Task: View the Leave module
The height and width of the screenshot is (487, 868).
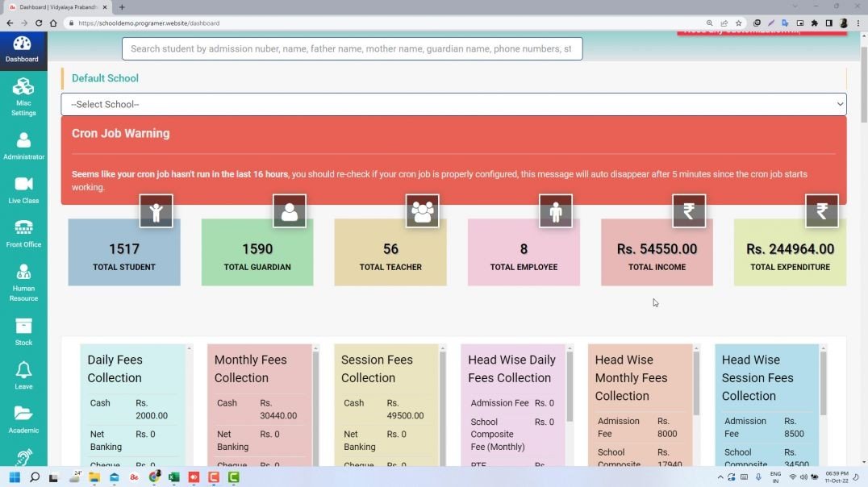Action: tap(23, 376)
